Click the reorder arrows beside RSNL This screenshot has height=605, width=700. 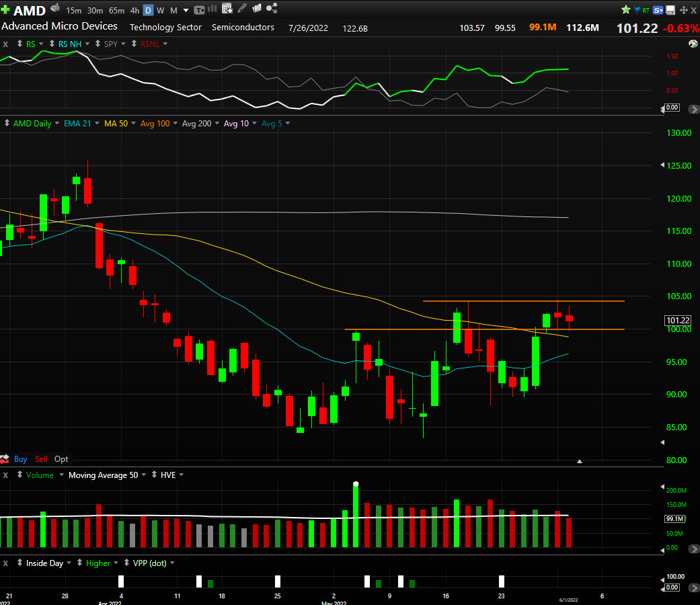[x=134, y=44]
